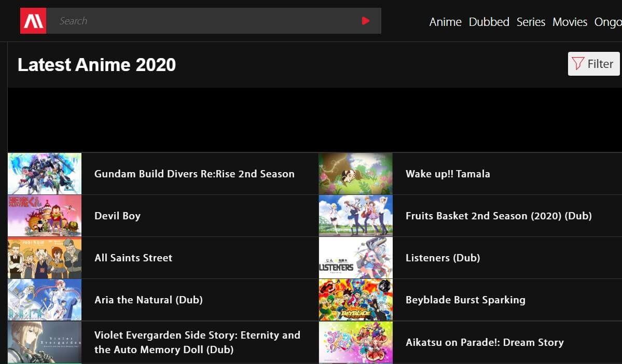
Task: Open the All Saints Street title
Action: pos(133,258)
